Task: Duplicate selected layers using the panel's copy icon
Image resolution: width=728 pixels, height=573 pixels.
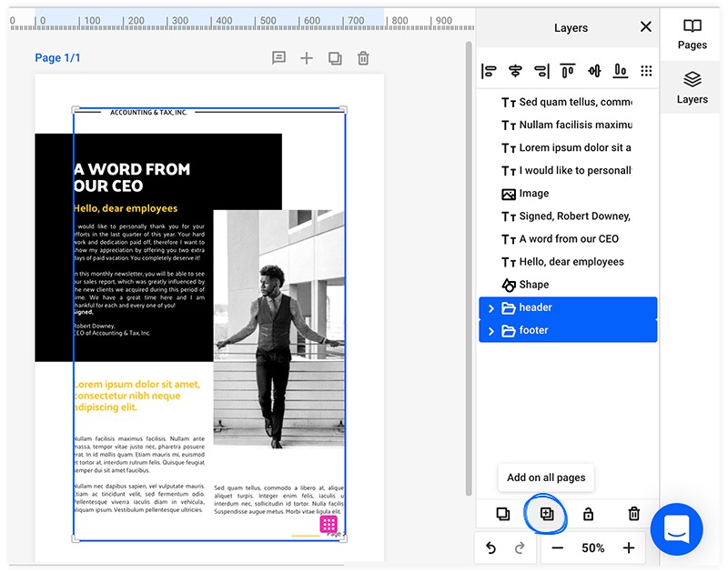Action: tap(503, 514)
